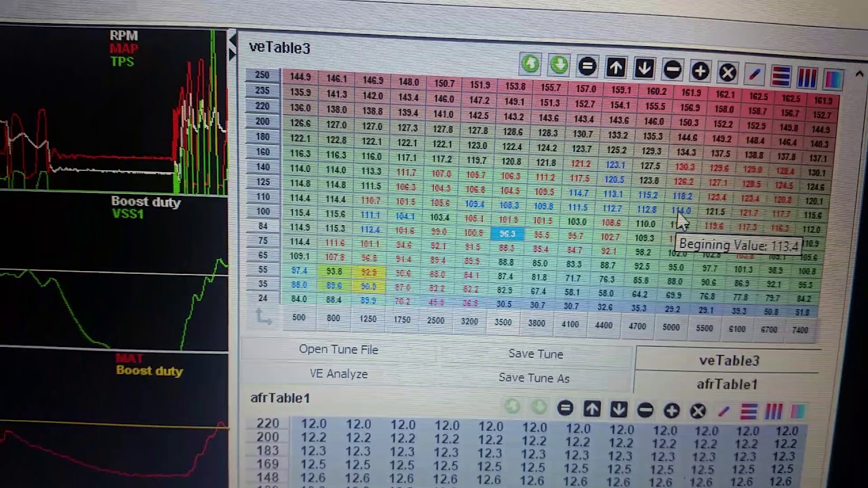Click veTable3 green up-arrow increase icon
The image size is (868, 488).
pyautogui.click(x=530, y=64)
